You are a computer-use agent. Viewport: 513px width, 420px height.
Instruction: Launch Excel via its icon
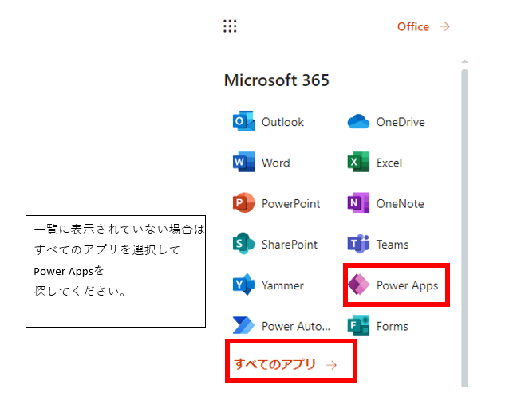click(358, 162)
